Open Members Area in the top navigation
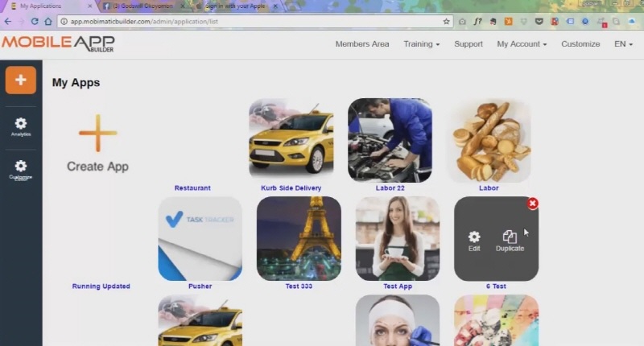 (x=362, y=44)
